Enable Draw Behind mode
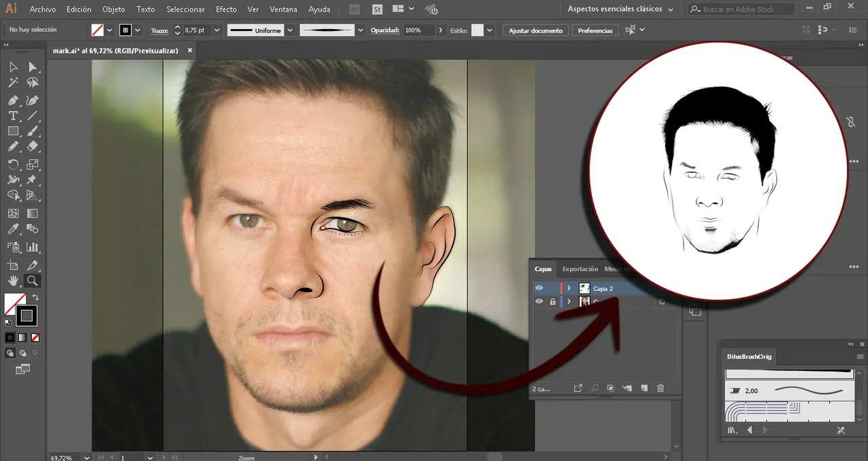The image size is (868, 461). 22,353
